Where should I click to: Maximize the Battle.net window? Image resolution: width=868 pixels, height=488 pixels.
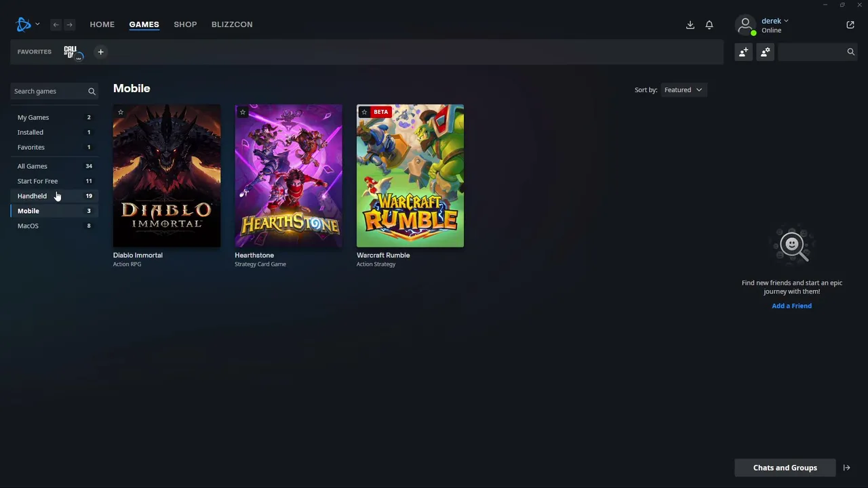842,5
